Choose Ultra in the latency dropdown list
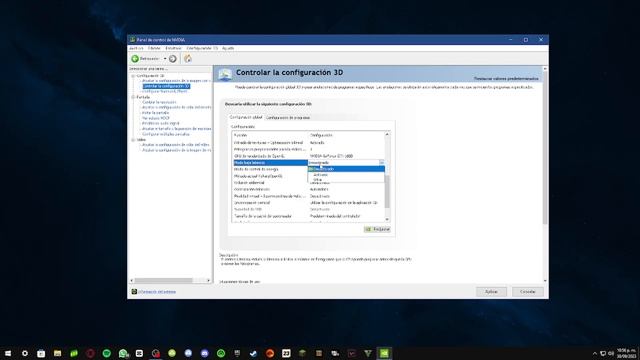 click(x=346, y=180)
